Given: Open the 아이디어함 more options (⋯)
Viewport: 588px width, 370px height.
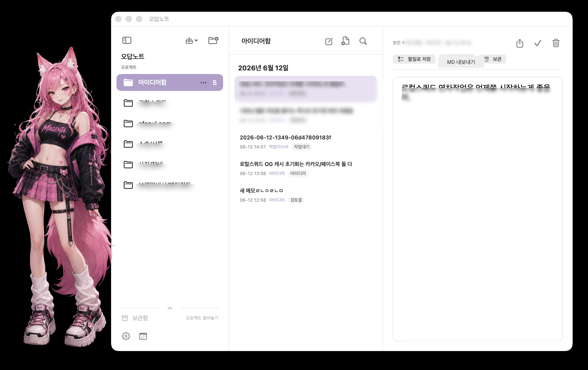Looking at the screenshot, I should tap(203, 83).
